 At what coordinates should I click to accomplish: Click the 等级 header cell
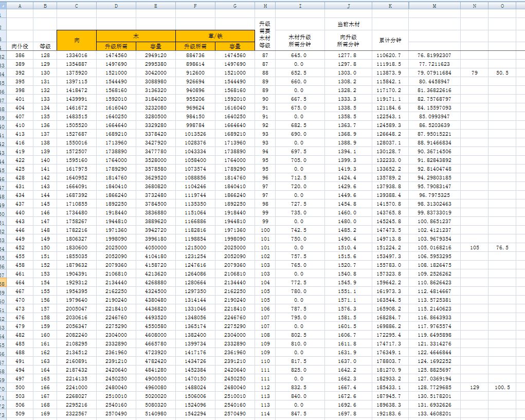click(45, 46)
